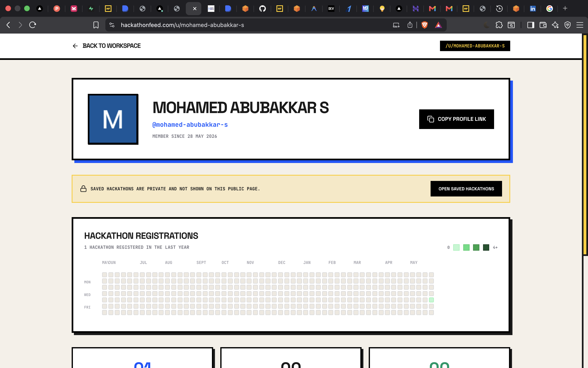Click the lightest green legend swatch
The image size is (588, 368).
click(x=456, y=247)
